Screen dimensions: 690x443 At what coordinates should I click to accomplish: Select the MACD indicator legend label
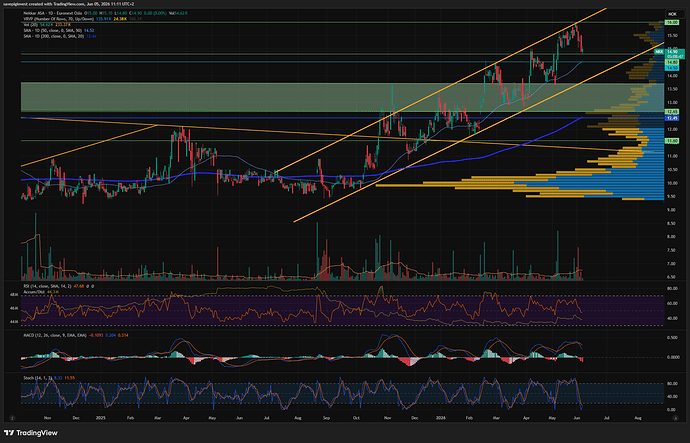[55, 335]
